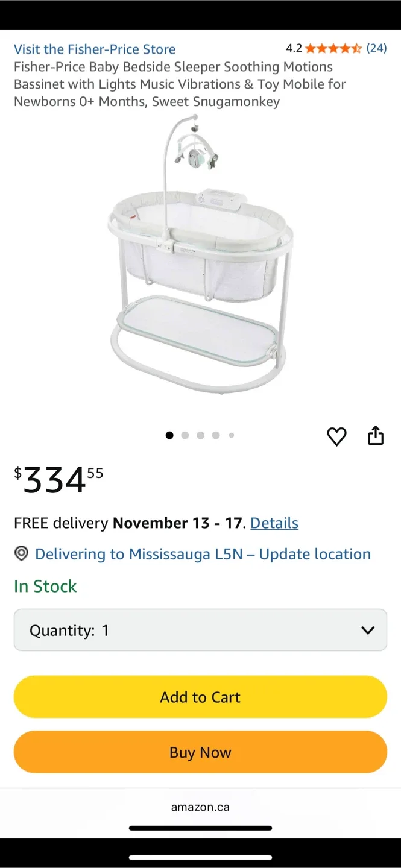The image size is (401, 868).
Task: Visit the Fisher-Price Store
Action: click(94, 49)
